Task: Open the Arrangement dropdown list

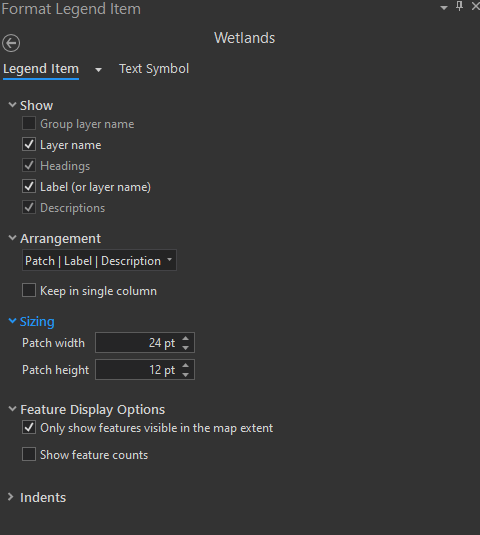Action: coord(99,260)
